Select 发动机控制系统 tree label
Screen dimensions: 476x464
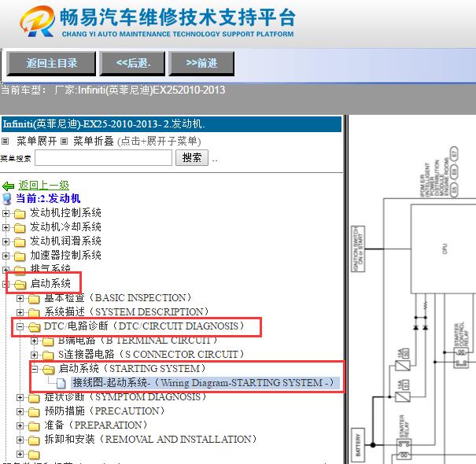click(x=65, y=213)
